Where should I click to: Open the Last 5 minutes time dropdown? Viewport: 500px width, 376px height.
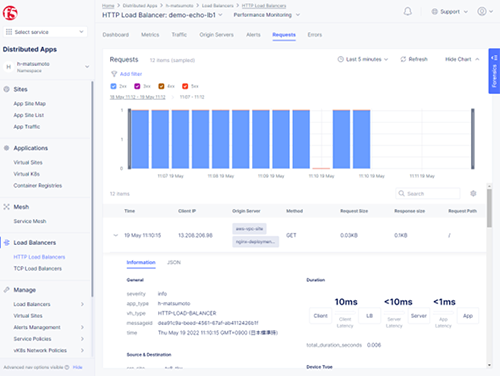(x=363, y=59)
